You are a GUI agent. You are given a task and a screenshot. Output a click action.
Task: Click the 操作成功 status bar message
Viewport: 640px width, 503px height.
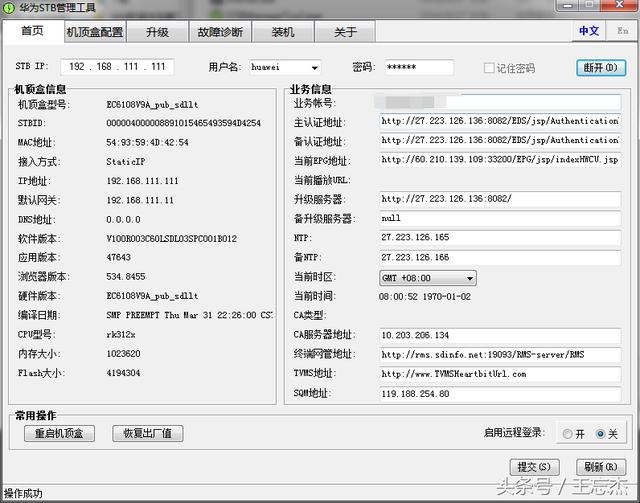(23, 494)
